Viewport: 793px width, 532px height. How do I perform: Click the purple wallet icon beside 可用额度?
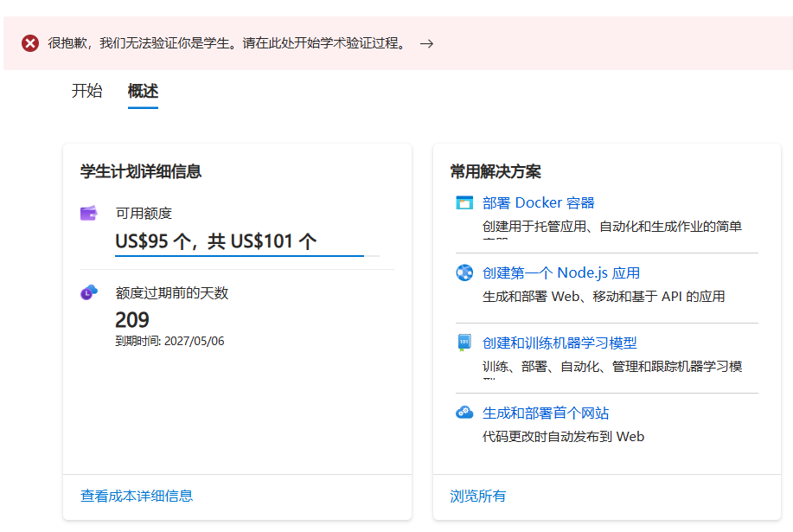(x=89, y=214)
